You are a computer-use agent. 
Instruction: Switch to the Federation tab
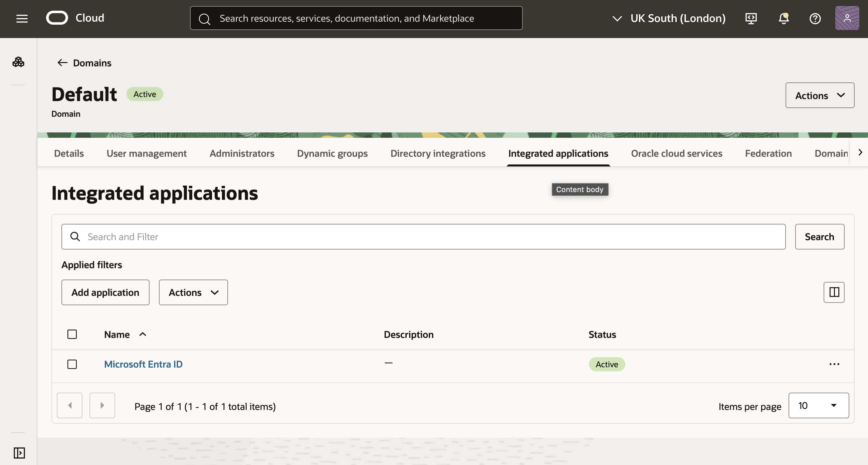768,153
